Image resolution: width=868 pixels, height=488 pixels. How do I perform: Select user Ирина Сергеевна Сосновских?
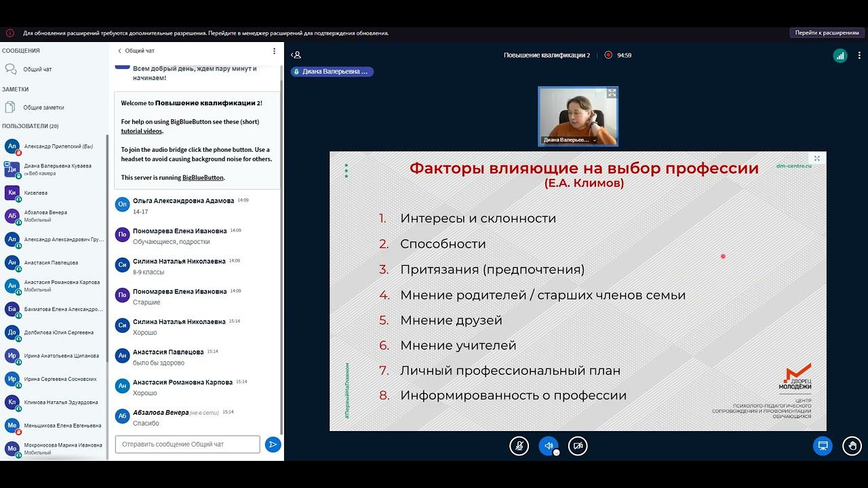click(54, 379)
